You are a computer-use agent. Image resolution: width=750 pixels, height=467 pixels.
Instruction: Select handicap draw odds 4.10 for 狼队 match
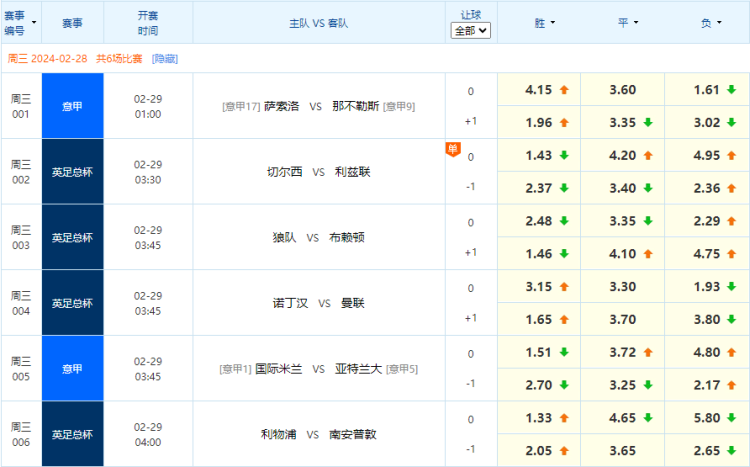(622, 254)
